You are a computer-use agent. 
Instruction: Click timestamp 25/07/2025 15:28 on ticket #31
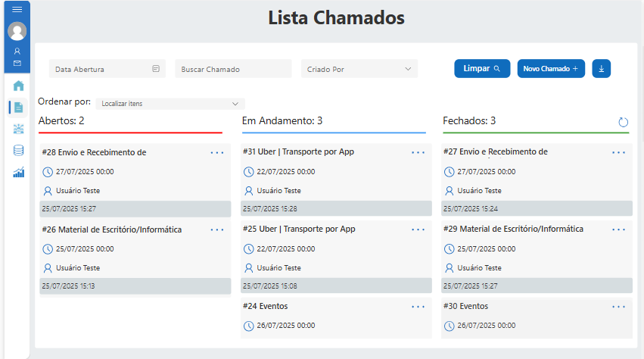[270, 209]
